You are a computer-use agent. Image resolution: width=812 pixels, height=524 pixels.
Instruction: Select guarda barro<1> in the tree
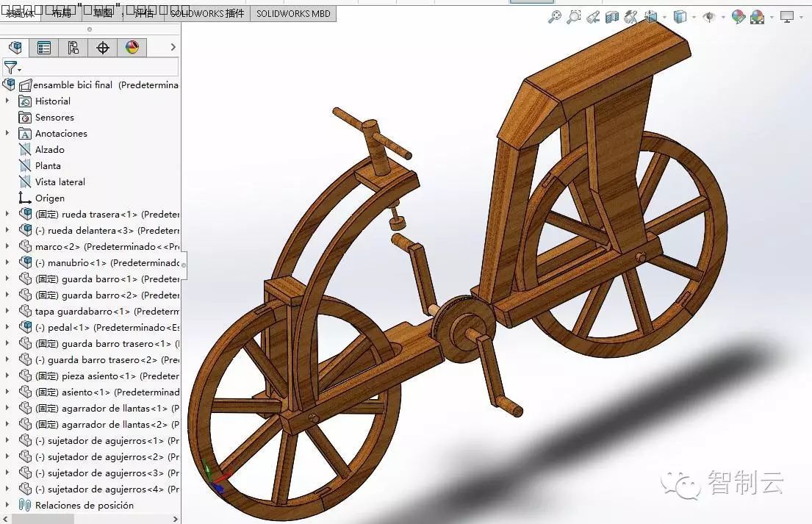107,279
